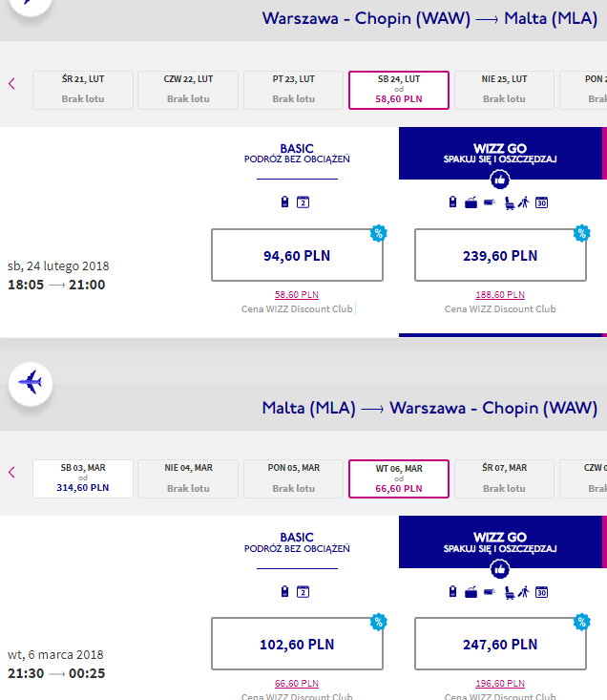Click the return WIZZ GO thumbs-up badge

pos(500,569)
